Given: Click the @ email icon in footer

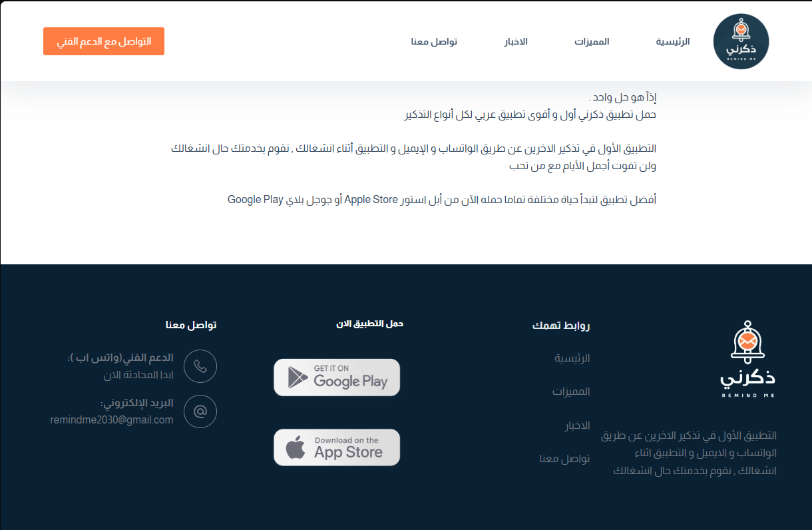Looking at the screenshot, I should (x=200, y=411).
